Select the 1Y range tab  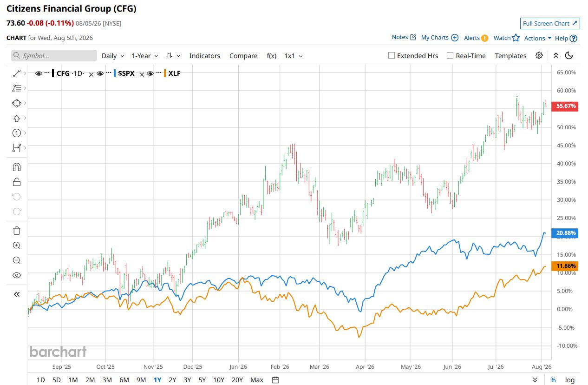pyautogui.click(x=157, y=380)
